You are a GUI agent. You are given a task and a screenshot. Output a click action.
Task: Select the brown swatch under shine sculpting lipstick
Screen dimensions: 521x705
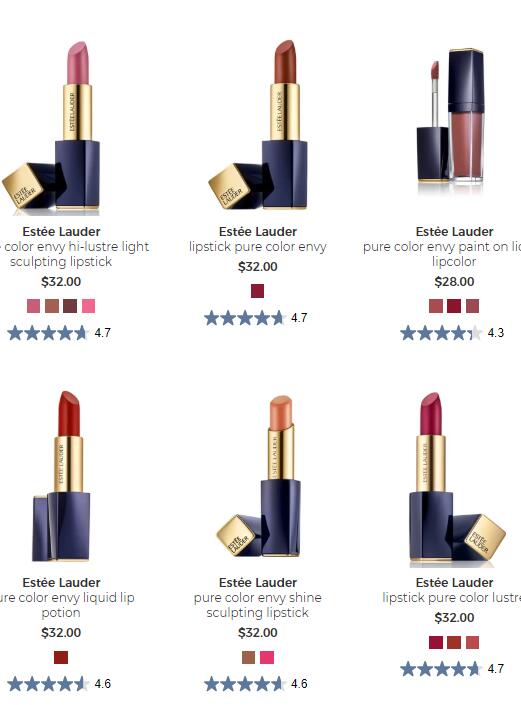pyautogui.click(x=249, y=657)
